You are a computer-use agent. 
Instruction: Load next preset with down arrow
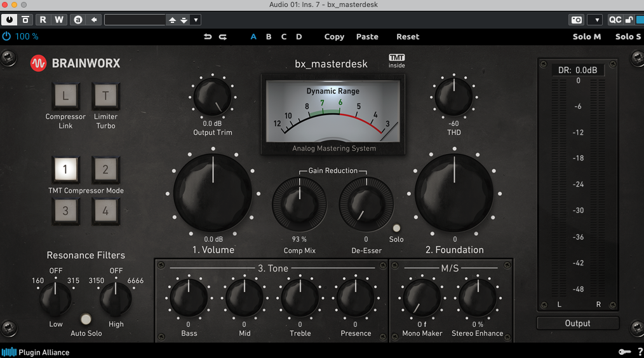coord(184,20)
